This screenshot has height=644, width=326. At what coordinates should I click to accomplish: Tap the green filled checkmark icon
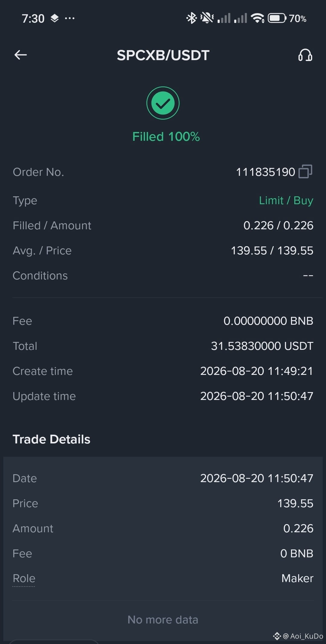point(163,103)
